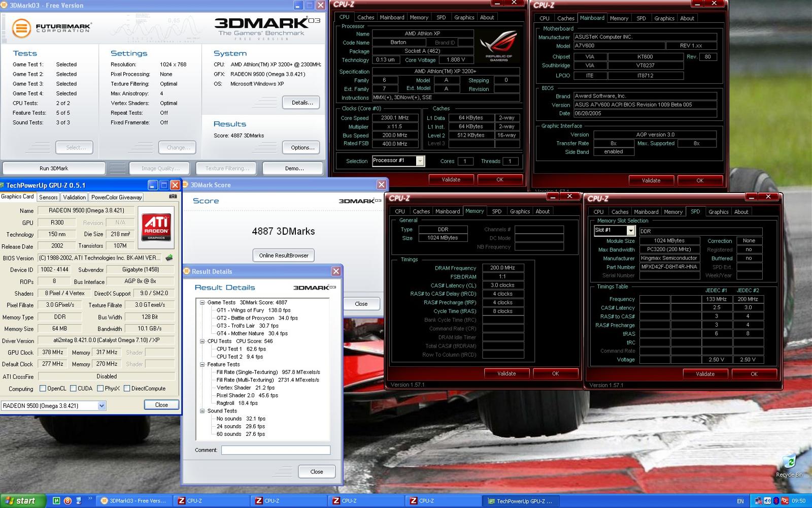Click the 'Fill Rate (Multi-Texturing)' result row
This screenshot has width=812, height=508.
coord(267,380)
